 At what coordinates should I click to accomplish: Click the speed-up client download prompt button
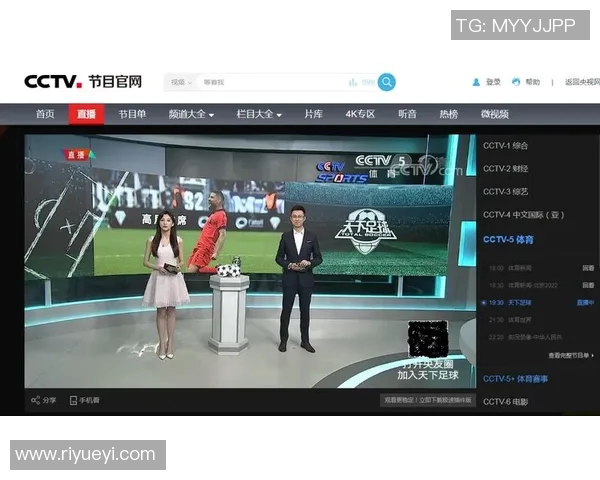[427, 400]
